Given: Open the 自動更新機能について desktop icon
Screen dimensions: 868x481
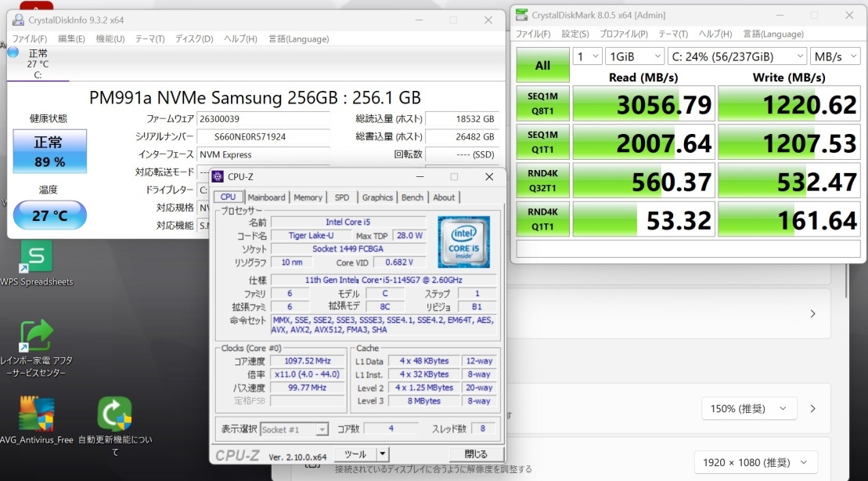Looking at the screenshot, I should (114, 426).
